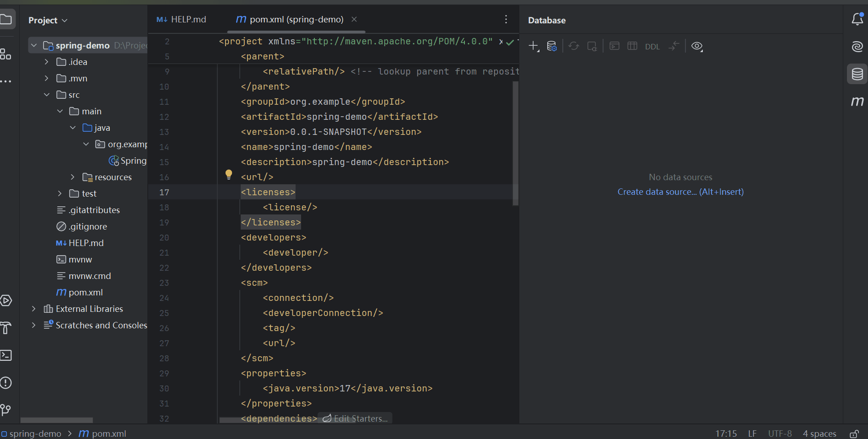
Task: Open the Problems tool window
Action: point(6,383)
